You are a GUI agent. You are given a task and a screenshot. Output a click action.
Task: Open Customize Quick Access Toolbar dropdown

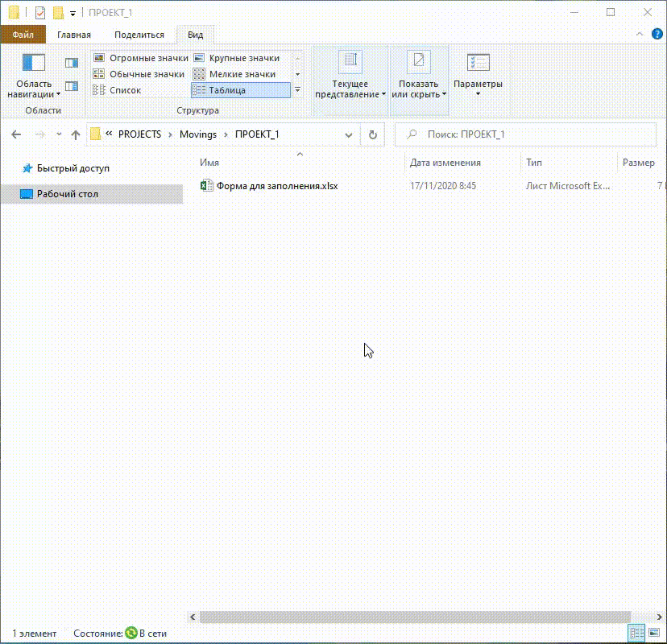(72, 14)
